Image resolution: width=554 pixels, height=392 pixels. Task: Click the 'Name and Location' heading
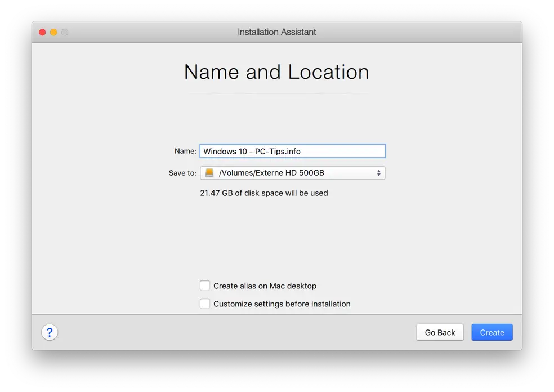(x=276, y=72)
